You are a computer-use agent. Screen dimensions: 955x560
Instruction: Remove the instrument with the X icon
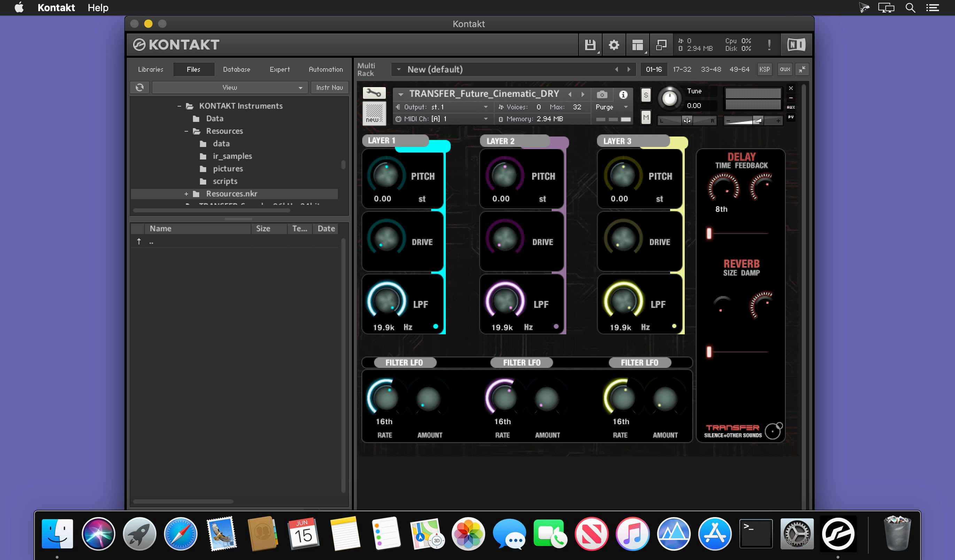coord(791,88)
